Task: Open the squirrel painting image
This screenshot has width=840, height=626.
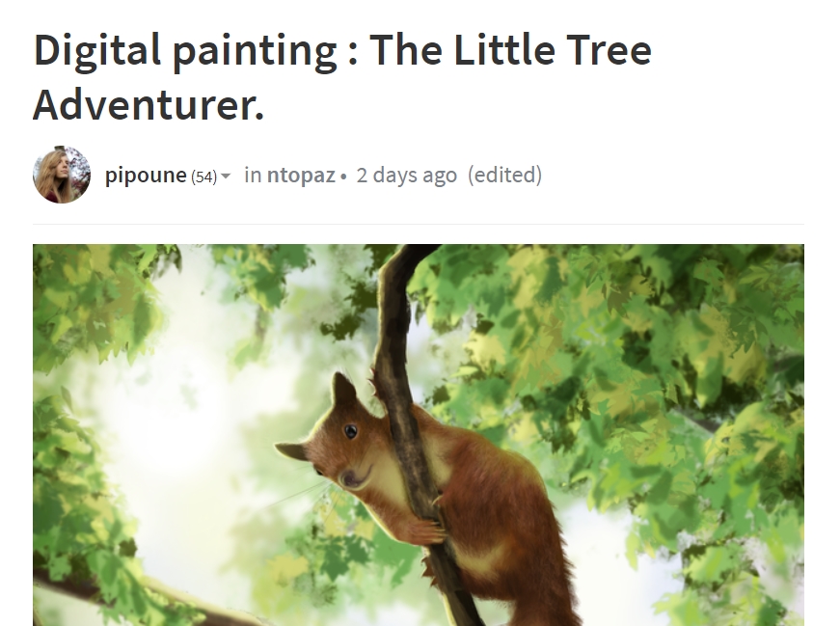Action: (419, 435)
